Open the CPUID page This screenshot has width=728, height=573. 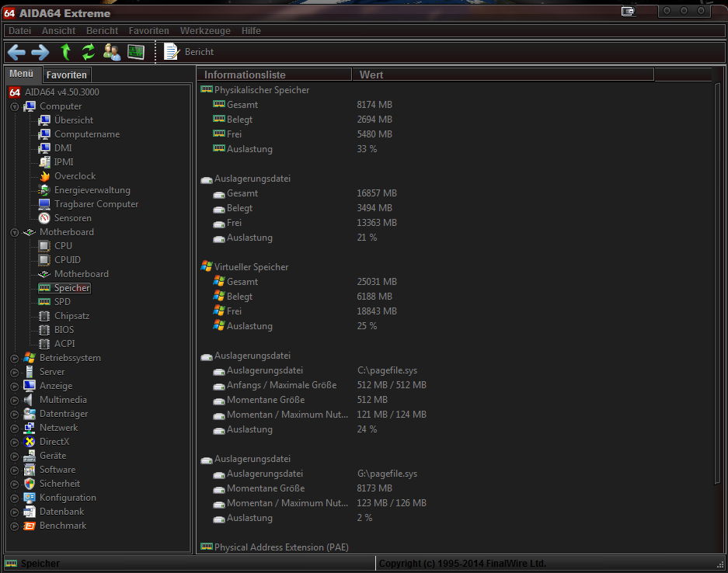68,260
